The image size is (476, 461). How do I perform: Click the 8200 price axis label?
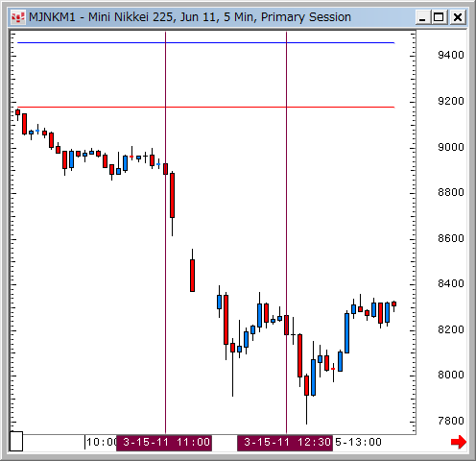click(x=451, y=329)
